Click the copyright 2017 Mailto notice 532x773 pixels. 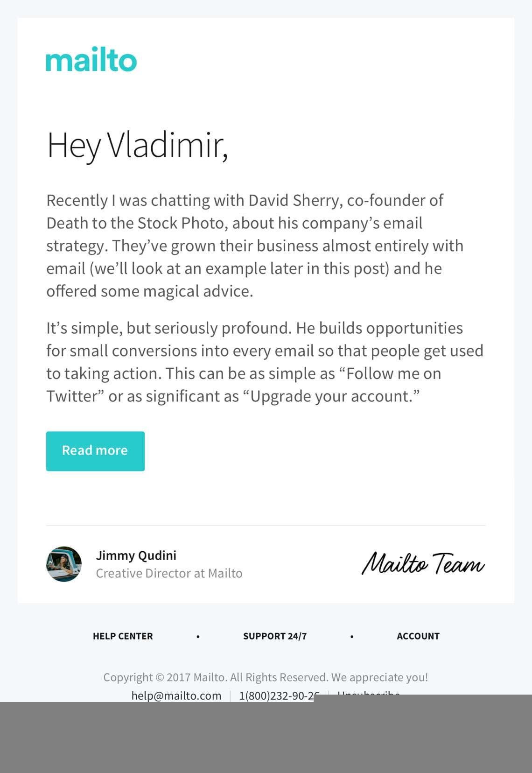266,677
